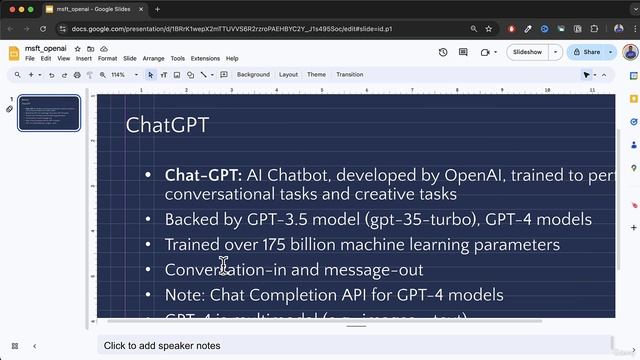The image size is (640, 360).
Task: Open the side panel add-ons plus icon
Action: click(x=633, y=227)
